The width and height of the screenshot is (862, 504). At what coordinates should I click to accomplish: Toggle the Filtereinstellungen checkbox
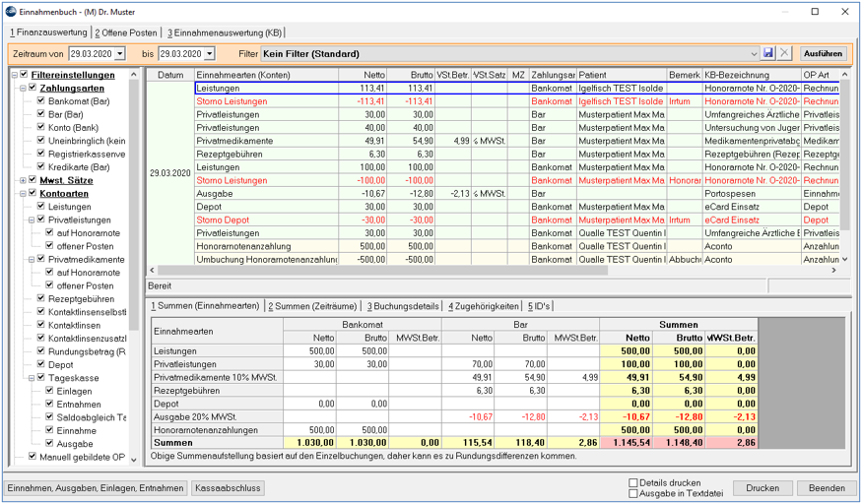coord(24,75)
